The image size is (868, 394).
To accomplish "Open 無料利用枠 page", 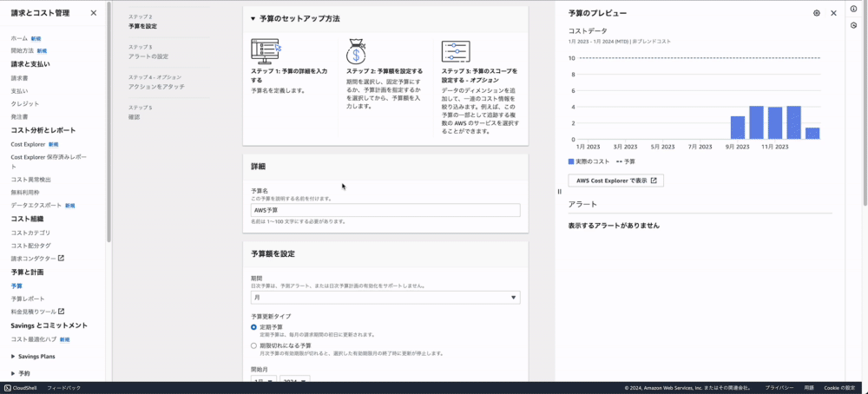I will [x=25, y=192].
